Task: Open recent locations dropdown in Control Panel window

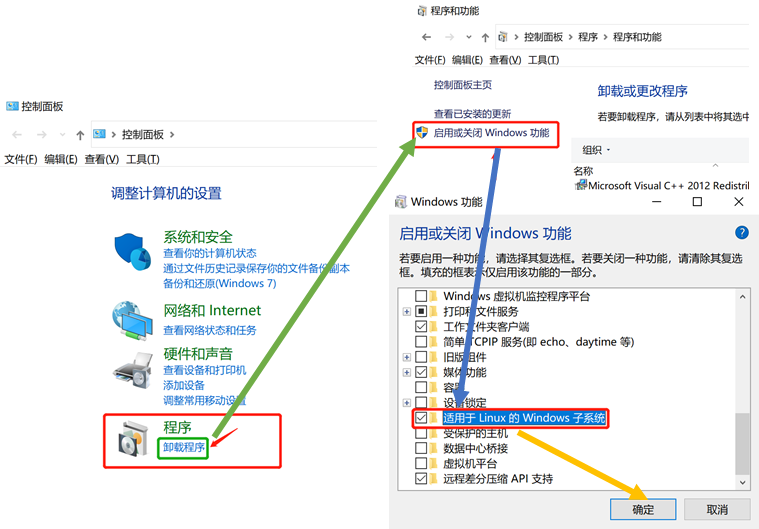Action: [x=62, y=135]
